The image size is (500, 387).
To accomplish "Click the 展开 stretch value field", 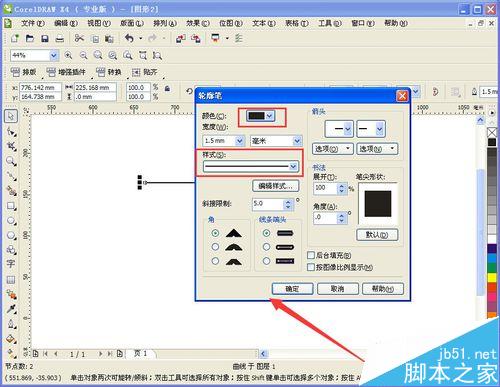I will [325, 188].
